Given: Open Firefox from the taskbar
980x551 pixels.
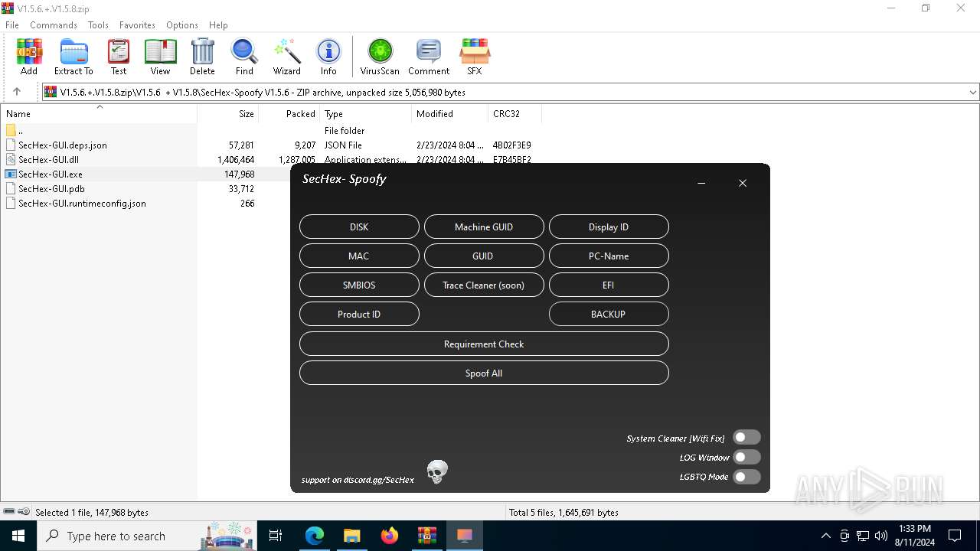Looking at the screenshot, I should point(390,536).
